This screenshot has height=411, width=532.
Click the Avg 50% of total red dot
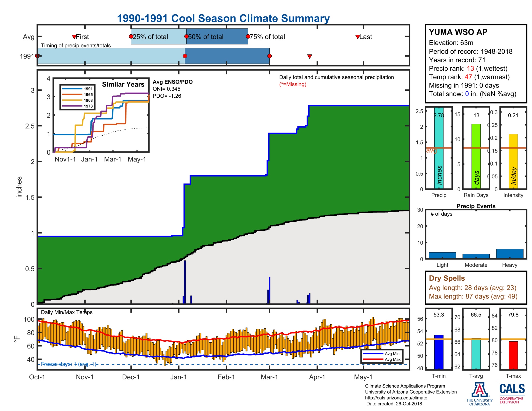186,37
